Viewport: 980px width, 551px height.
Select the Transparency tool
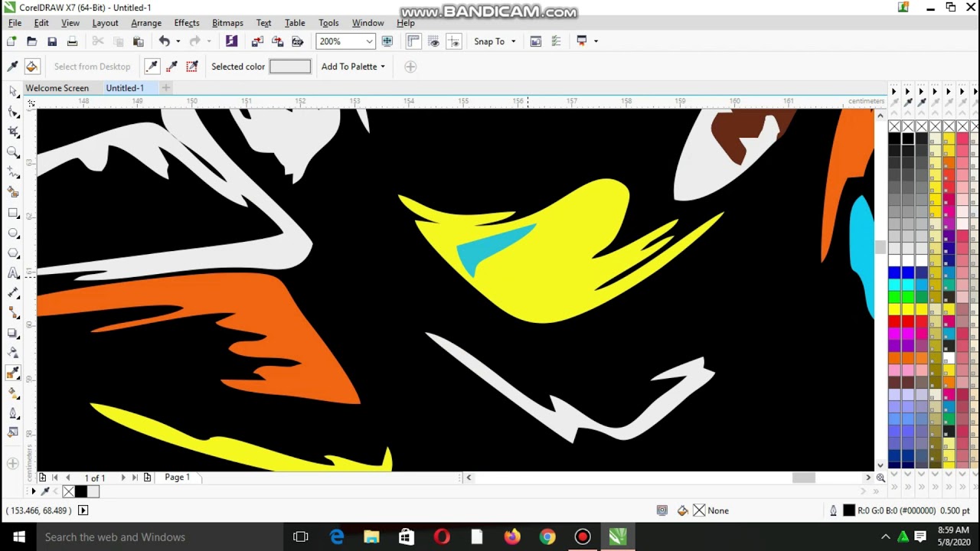(x=13, y=353)
